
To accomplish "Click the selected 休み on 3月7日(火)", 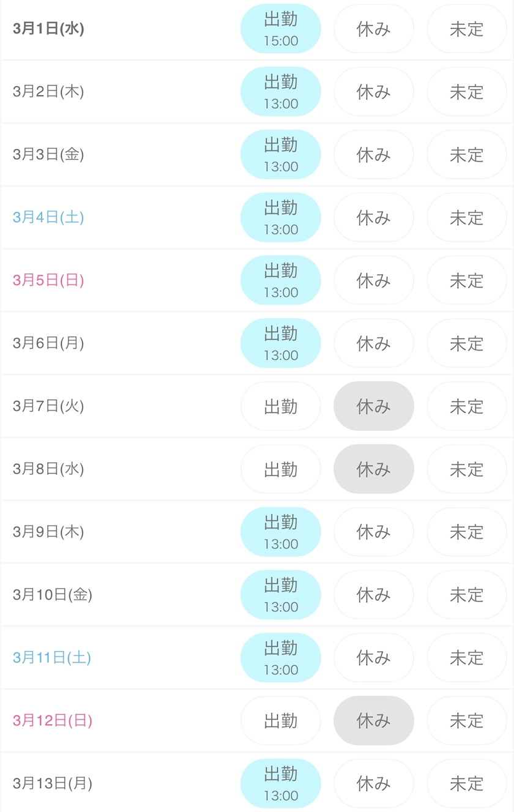I will (374, 406).
